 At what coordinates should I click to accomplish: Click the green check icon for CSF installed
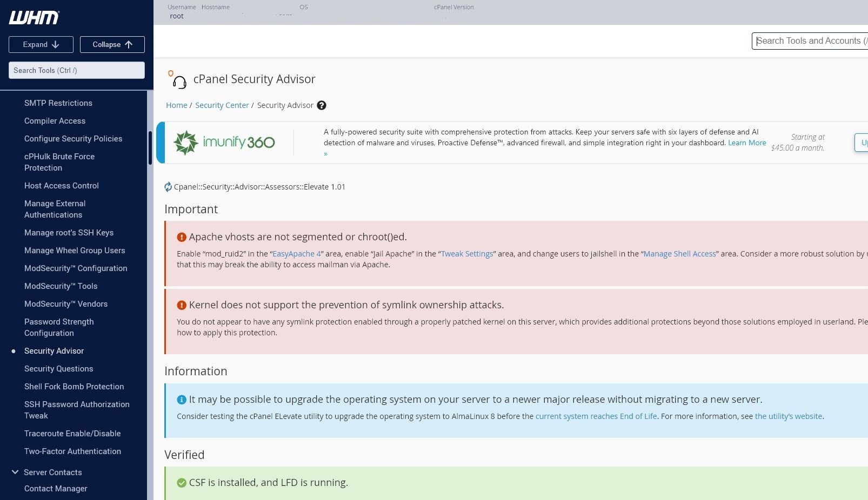point(182,483)
